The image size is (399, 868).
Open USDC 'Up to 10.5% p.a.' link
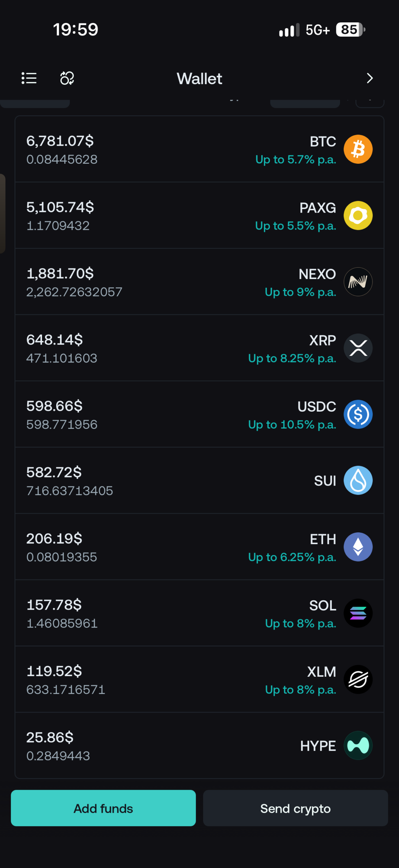pyautogui.click(x=292, y=425)
